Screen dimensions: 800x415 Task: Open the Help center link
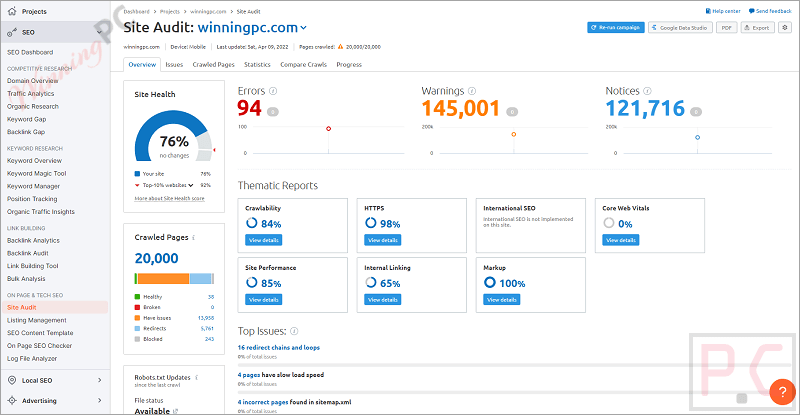click(723, 11)
